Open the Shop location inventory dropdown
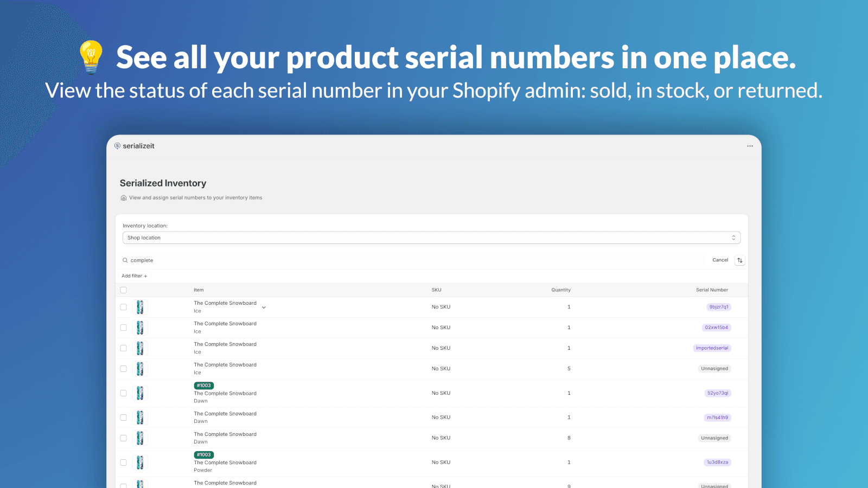 (x=431, y=237)
